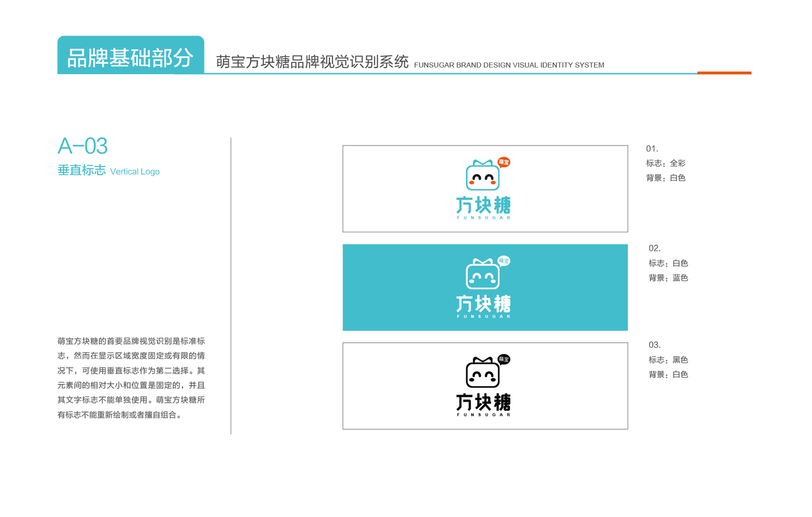812x517 pixels.
Task: Click the teal FUNSUGAR lettering
Action: pos(484,218)
